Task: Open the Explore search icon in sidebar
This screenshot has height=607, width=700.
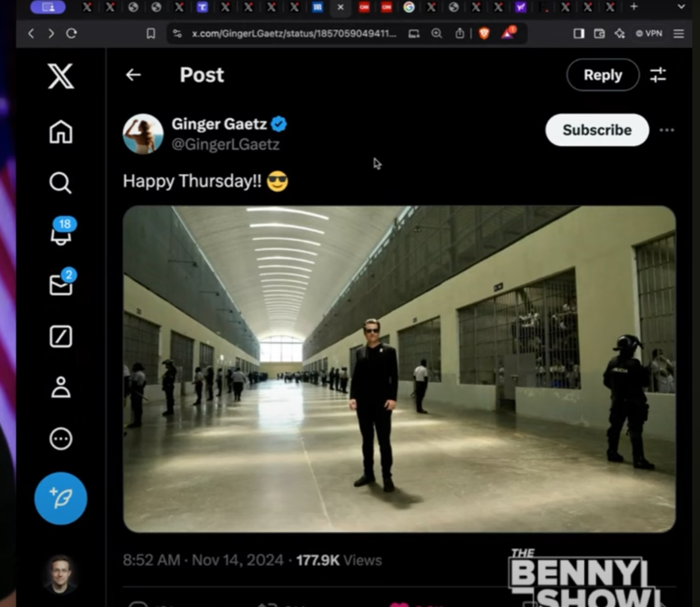Action: pyautogui.click(x=60, y=183)
